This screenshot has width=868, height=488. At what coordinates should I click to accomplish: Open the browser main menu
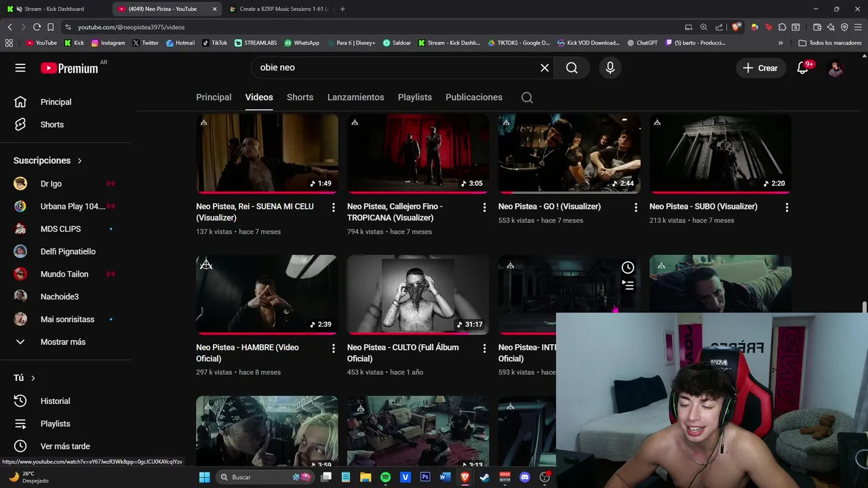pos(858,27)
